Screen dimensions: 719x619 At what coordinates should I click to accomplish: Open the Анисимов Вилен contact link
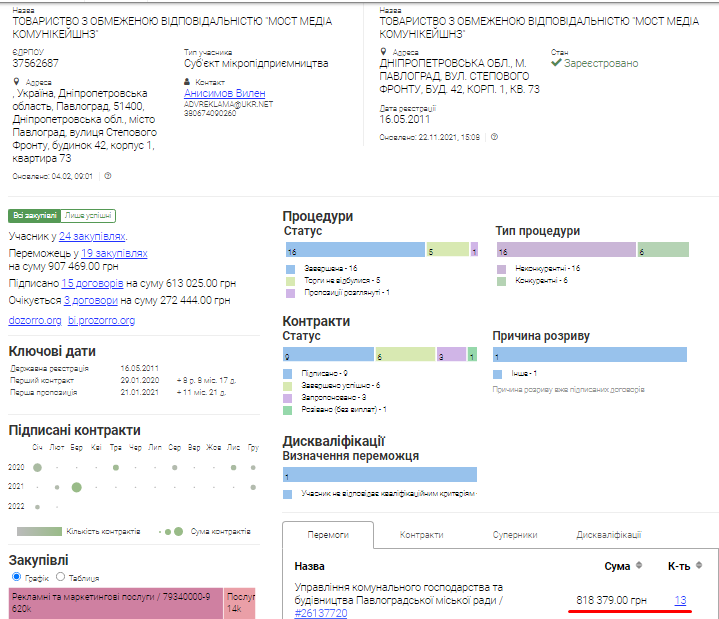point(224,93)
